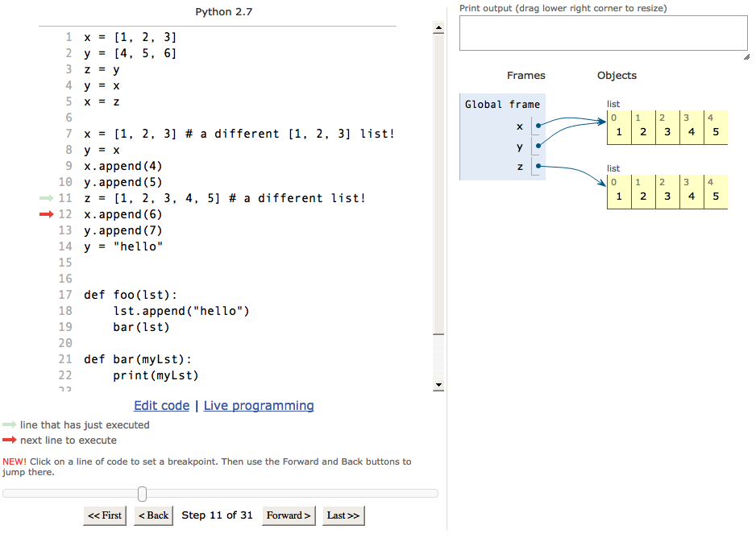Viewport: 756px width, 542px height.
Task: Open the Live programming link
Action: pos(259,406)
